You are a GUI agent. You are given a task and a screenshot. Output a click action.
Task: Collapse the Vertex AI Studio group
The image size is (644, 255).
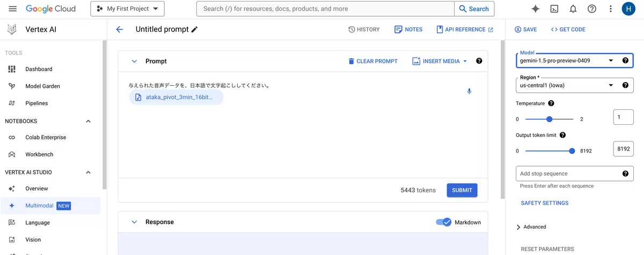[89, 172]
